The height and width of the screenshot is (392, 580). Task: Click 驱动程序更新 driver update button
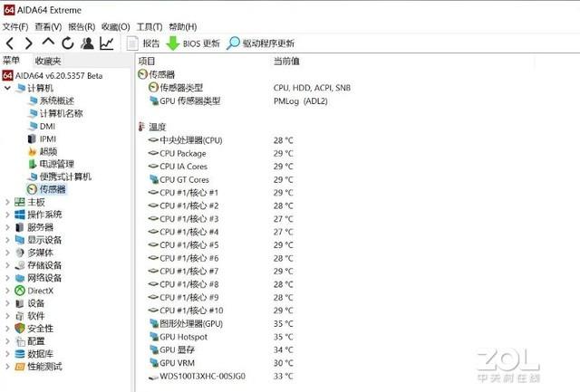[260, 43]
